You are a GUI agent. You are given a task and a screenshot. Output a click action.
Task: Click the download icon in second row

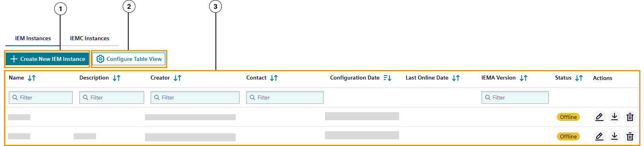point(615,136)
